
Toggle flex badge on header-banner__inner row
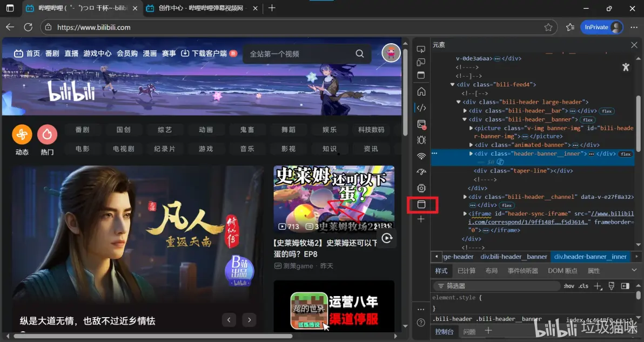coord(626,154)
